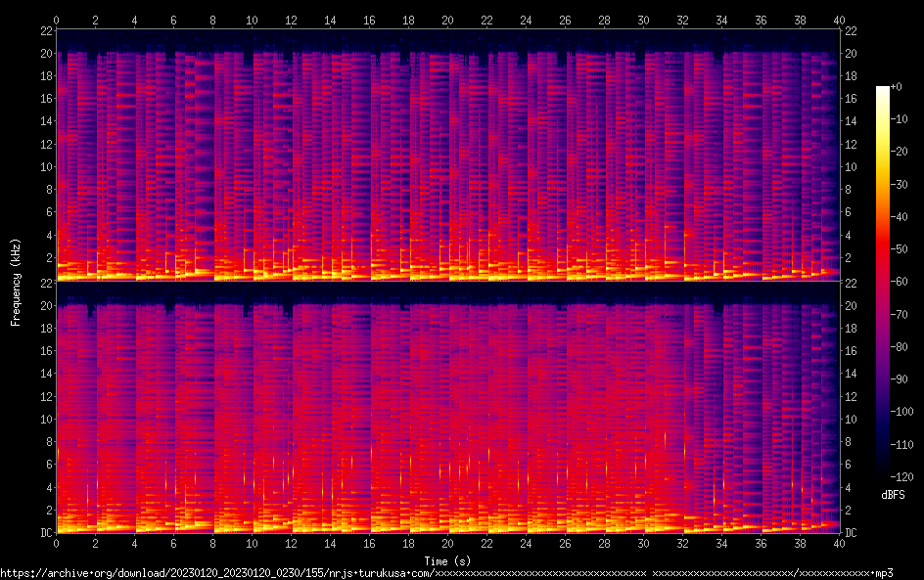This screenshot has width=924, height=580.
Task: Click the center of the upper channel spectrogram
Action: (x=447, y=155)
